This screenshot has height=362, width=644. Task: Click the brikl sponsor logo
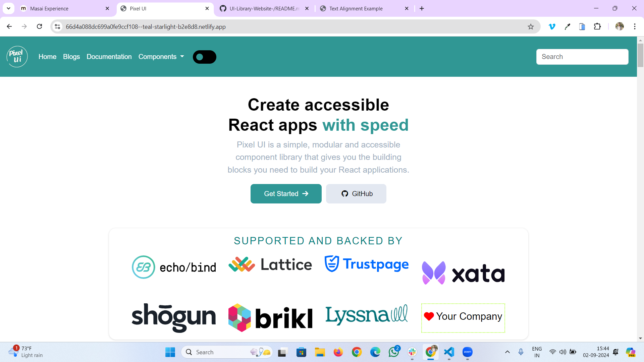[270, 318]
